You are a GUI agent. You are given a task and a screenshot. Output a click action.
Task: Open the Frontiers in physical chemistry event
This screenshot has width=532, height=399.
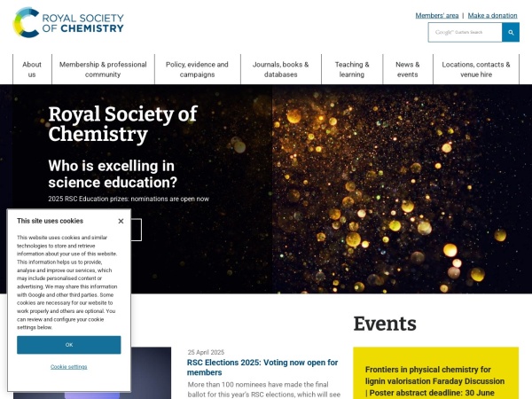point(434,381)
